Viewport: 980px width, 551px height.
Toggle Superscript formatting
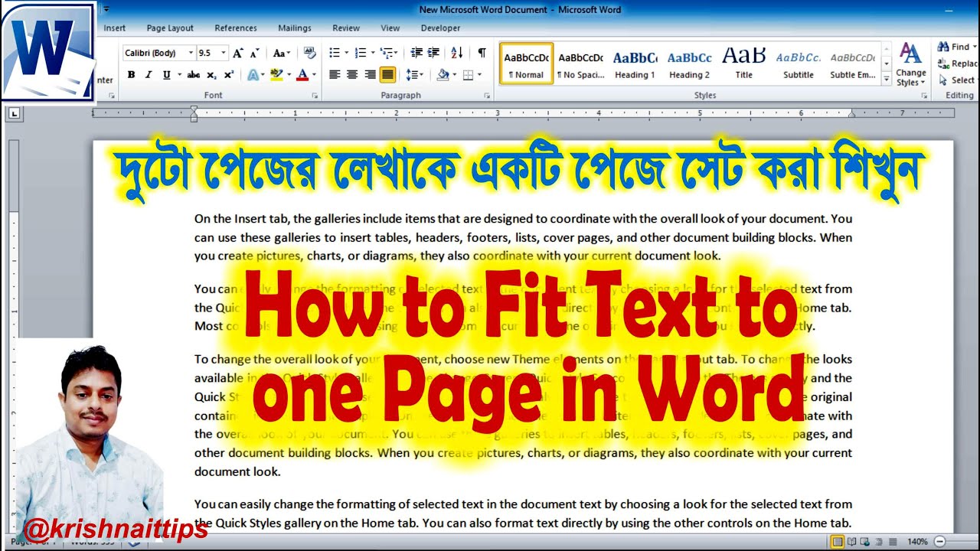(x=229, y=75)
